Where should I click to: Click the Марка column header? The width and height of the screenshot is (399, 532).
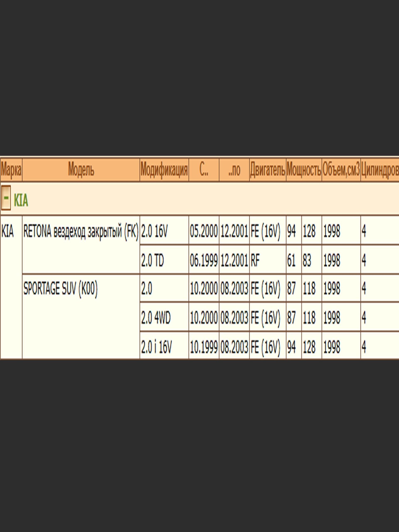pos(11,170)
